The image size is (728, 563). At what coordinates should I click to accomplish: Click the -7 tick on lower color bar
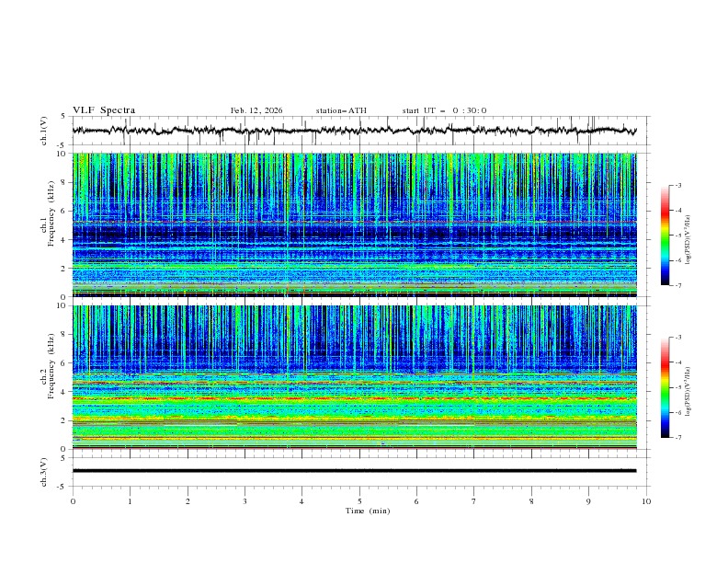[678, 437]
